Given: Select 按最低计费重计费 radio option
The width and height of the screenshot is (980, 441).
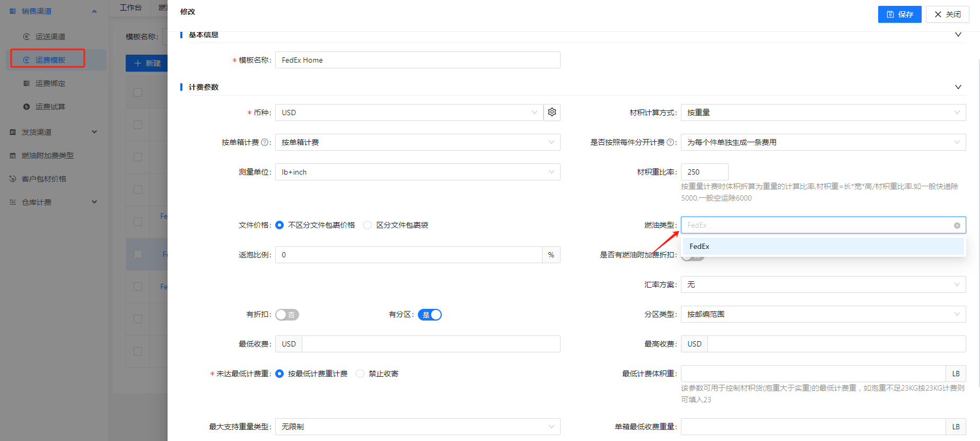Looking at the screenshot, I should [279, 374].
